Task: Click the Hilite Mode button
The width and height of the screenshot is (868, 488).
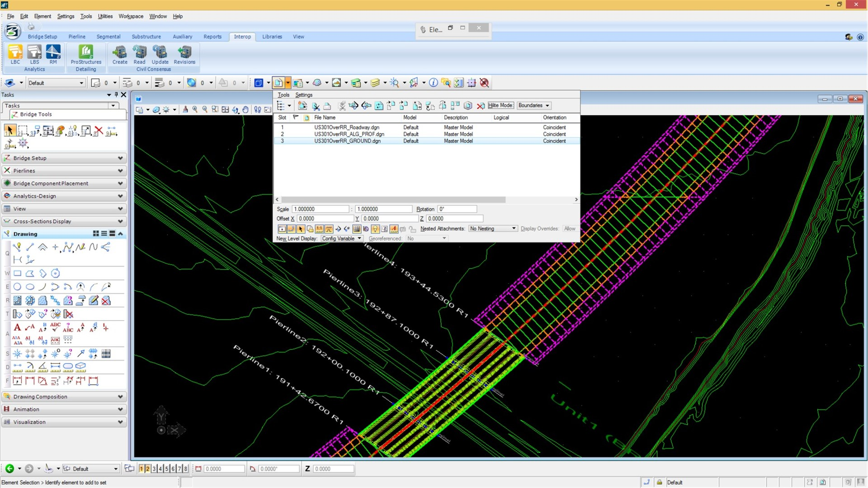Action: 500,105
